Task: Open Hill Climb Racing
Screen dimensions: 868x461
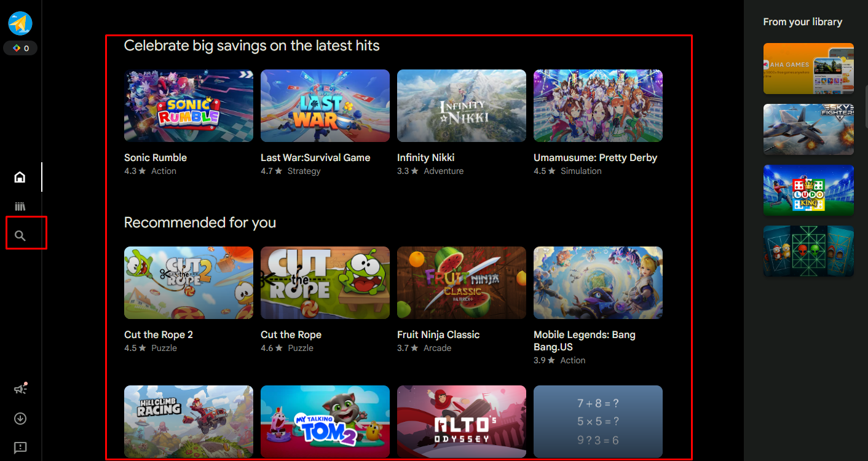Action: [x=188, y=422]
